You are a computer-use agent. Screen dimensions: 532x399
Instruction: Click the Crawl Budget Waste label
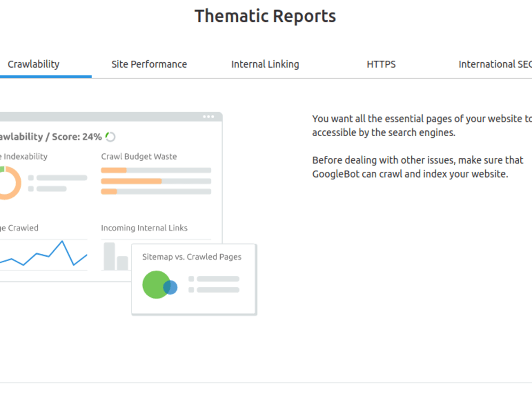tap(139, 156)
